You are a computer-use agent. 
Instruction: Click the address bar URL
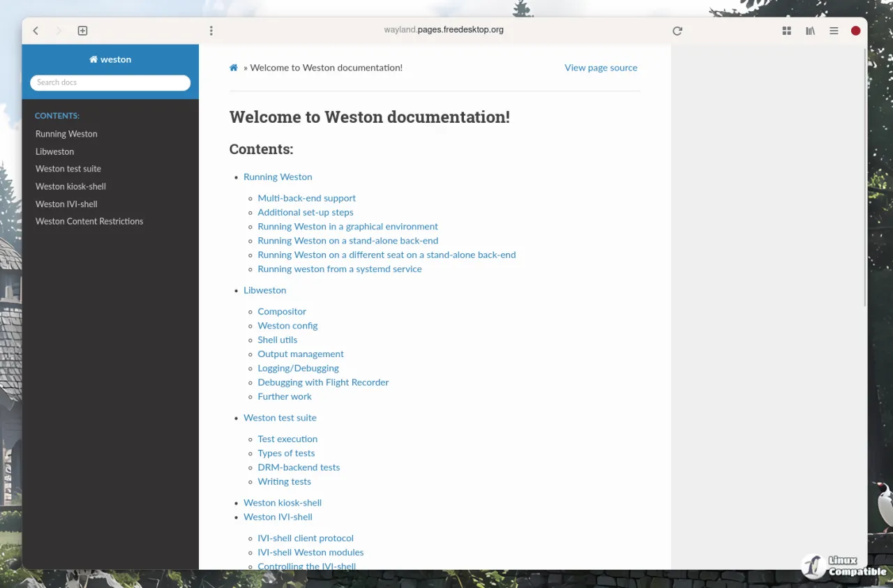[444, 30]
